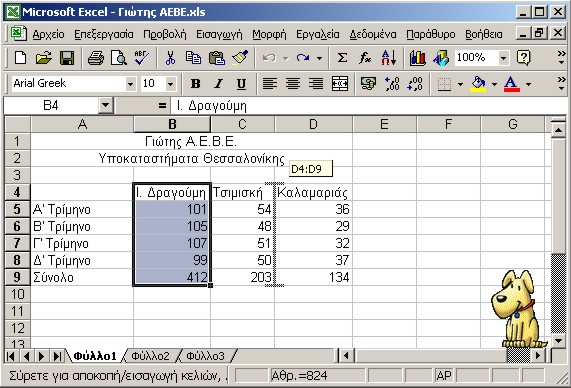Click the AutoSum sigma icon
The height and width of the screenshot is (388, 571).
(x=342, y=58)
